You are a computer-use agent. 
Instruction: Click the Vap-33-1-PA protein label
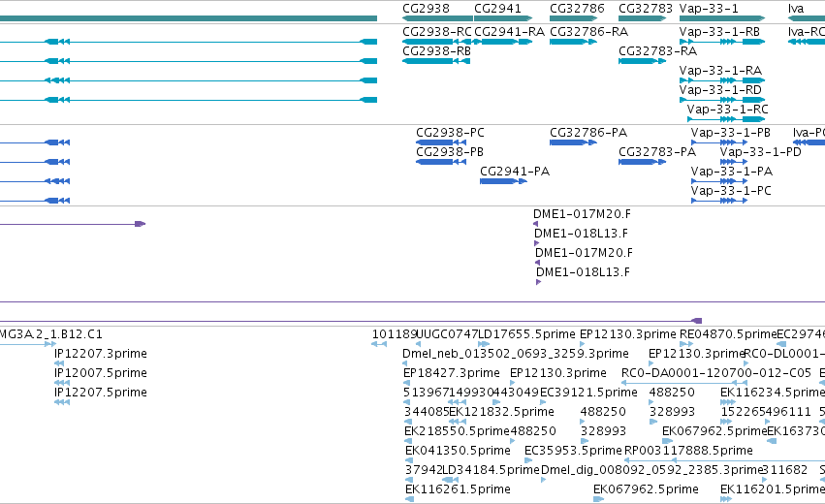click(x=732, y=172)
